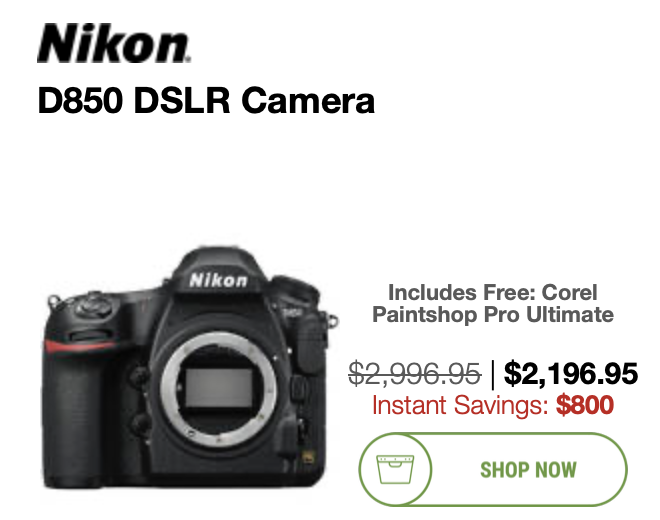
Task: Click the red stripe on camera grip
Action: pyautogui.click(x=79, y=346)
